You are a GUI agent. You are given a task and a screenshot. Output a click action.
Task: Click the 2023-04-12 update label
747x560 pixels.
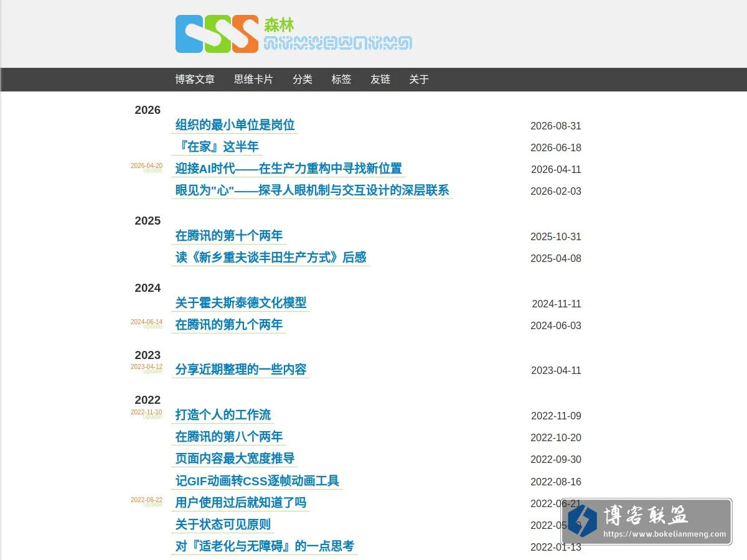(x=146, y=368)
